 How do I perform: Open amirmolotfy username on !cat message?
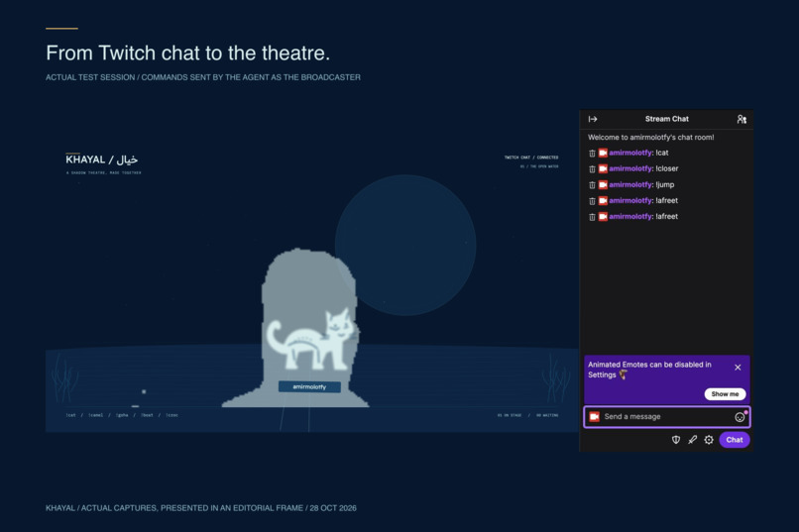pyautogui.click(x=630, y=153)
